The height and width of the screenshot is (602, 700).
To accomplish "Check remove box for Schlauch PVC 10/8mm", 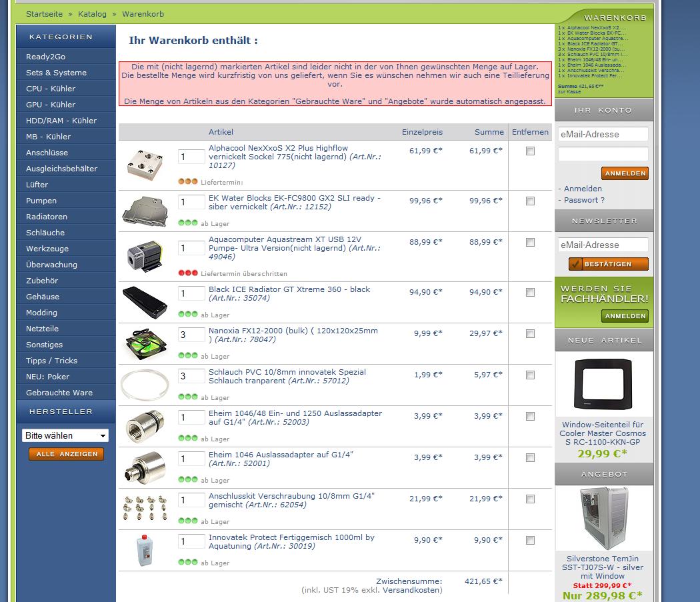I will (x=531, y=375).
